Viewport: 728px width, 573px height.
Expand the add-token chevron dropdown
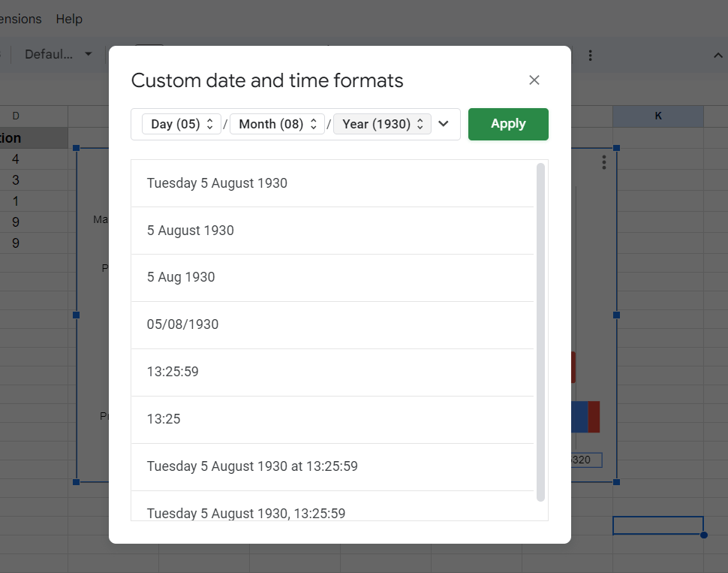click(x=444, y=124)
